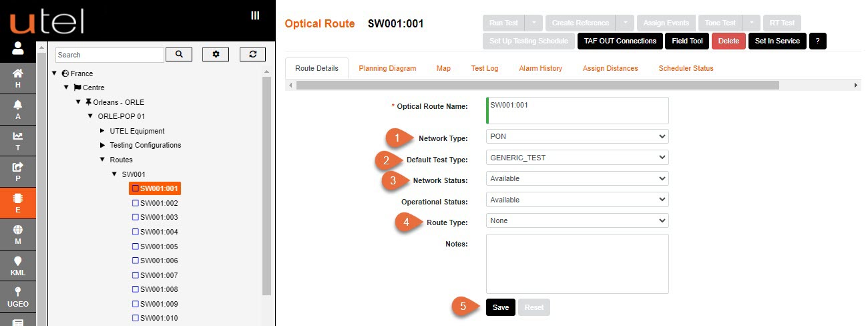This screenshot has height=326, width=868.
Task: Collapse the Orleans - ORLE node
Action: pos(78,102)
